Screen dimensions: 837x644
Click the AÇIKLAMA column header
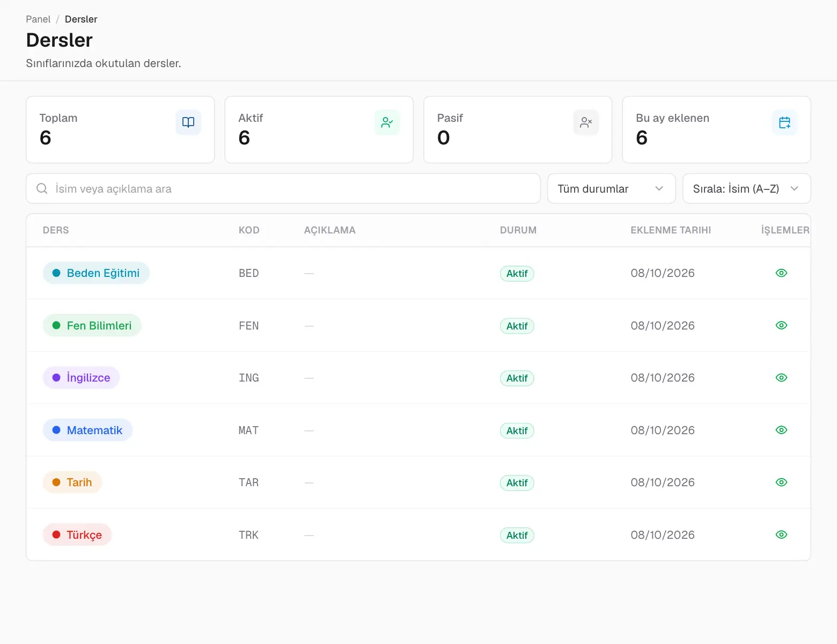click(x=330, y=230)
